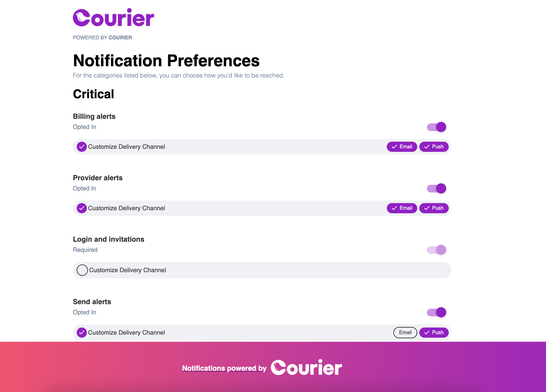This screenshot has width=546, height=392.
Task: Click the Courier footer logo at bottom center
Action: pos(305,367)
